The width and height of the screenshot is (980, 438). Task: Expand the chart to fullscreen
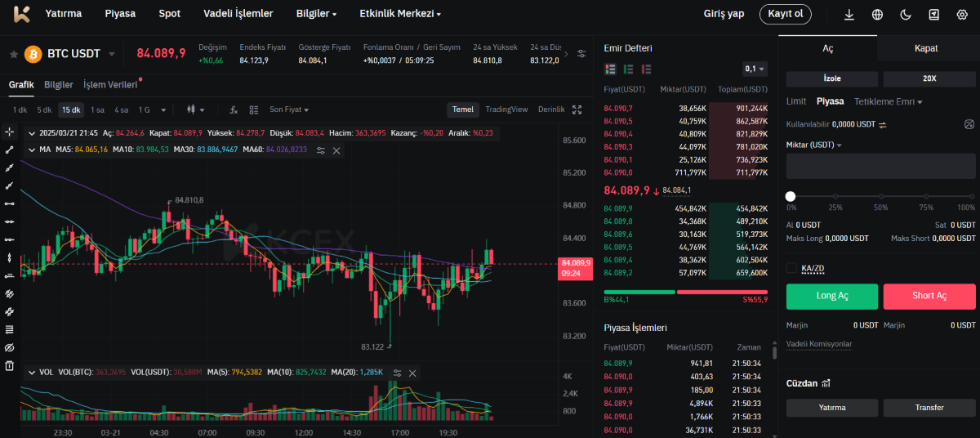point(577,109)
